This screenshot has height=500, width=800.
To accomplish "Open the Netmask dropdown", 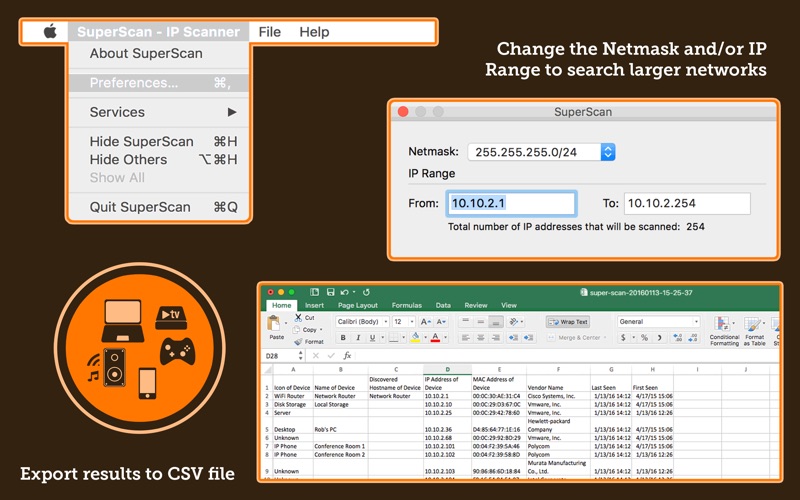I will tap(607, 152).
